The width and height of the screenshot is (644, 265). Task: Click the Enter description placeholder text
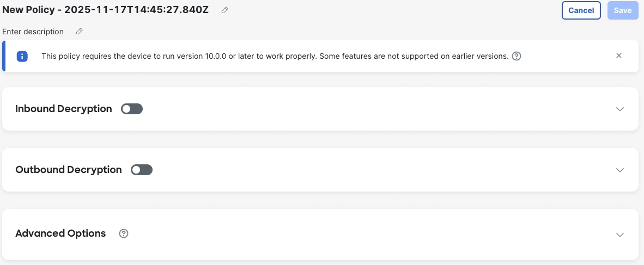tap(33, 32)
